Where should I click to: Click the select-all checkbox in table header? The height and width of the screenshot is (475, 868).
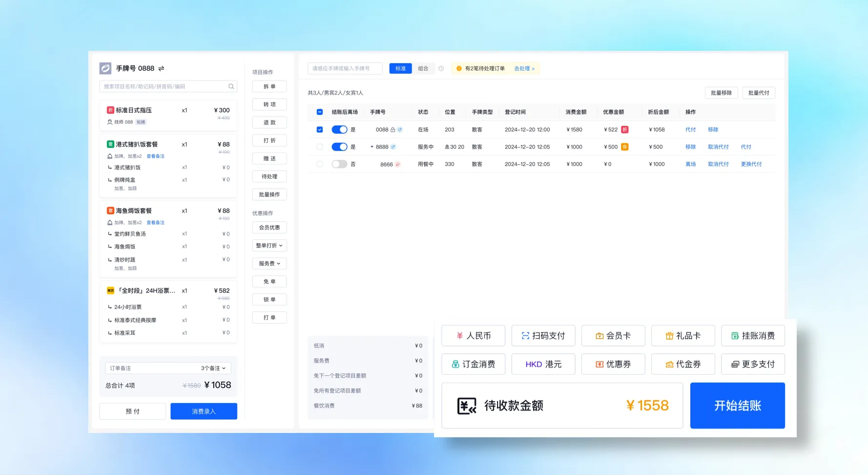(319, 112)
